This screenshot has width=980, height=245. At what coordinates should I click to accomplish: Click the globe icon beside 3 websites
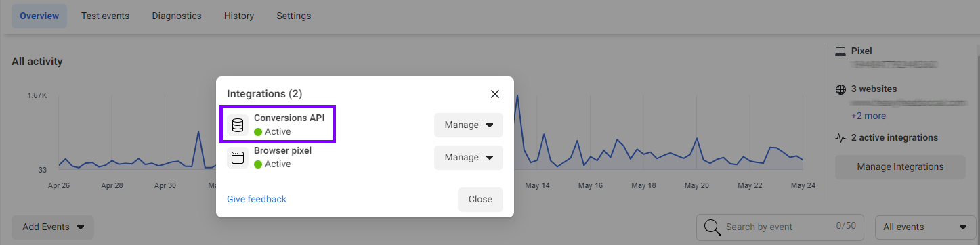click(x=840, y=89)
